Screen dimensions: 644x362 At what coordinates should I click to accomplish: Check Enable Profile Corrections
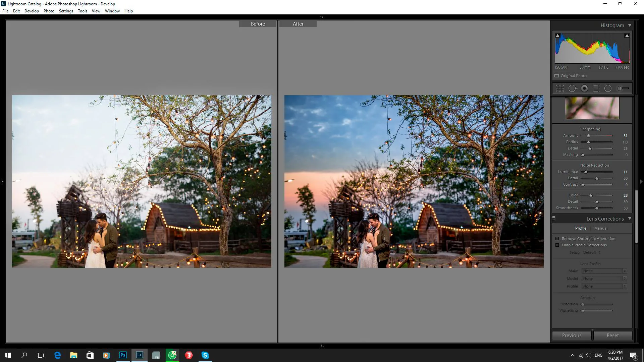pos(557,245)
